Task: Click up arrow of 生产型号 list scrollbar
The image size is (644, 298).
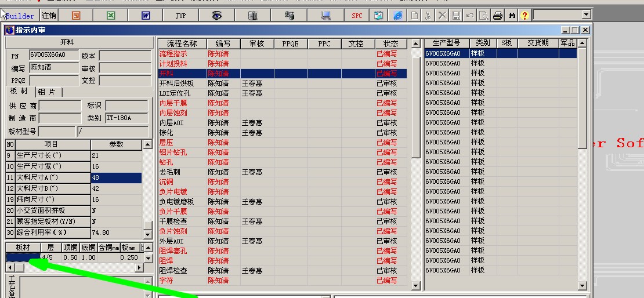Action: click(582, 43)
